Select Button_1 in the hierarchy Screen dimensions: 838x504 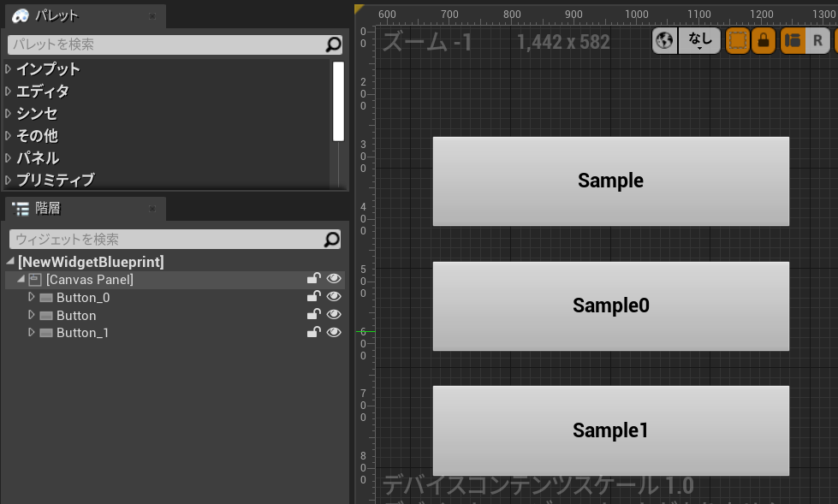tap(82, 333)
